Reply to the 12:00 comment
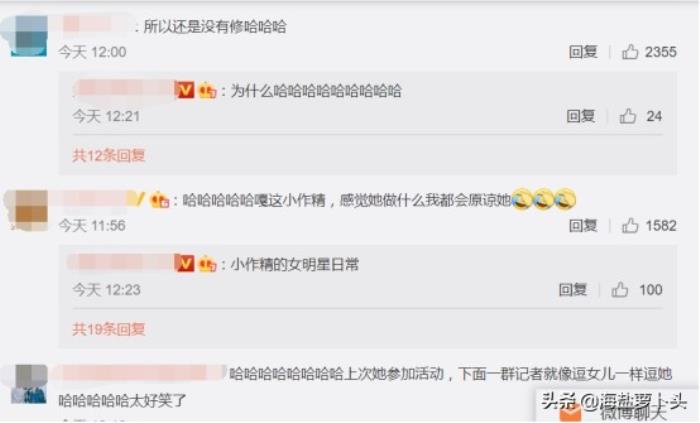 583,52
